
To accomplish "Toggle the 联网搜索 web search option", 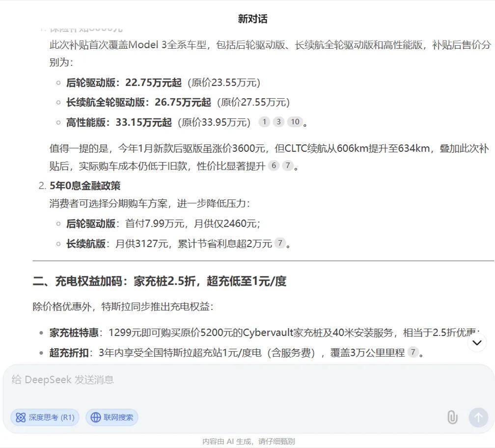I will (x=112, y=418).
